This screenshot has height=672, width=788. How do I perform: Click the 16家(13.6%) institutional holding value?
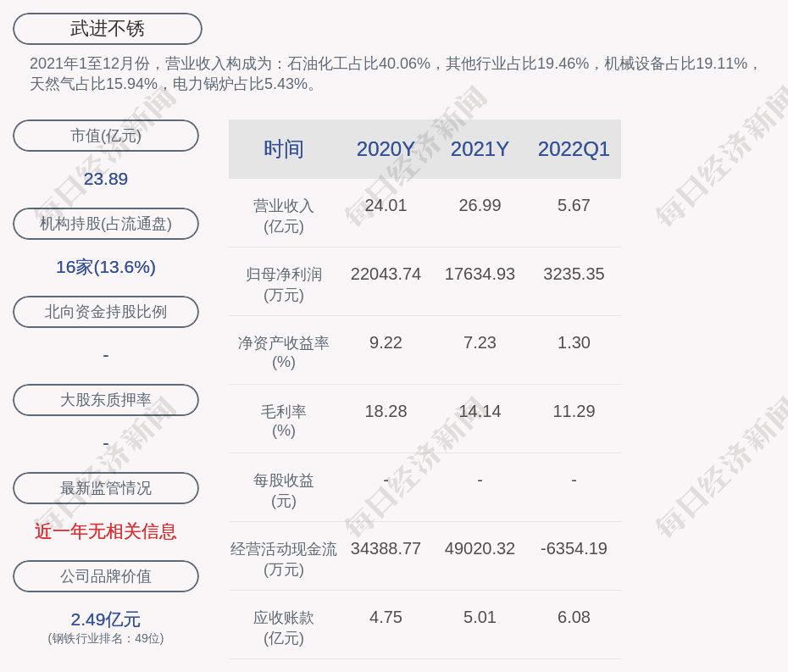tap(106, 267)
